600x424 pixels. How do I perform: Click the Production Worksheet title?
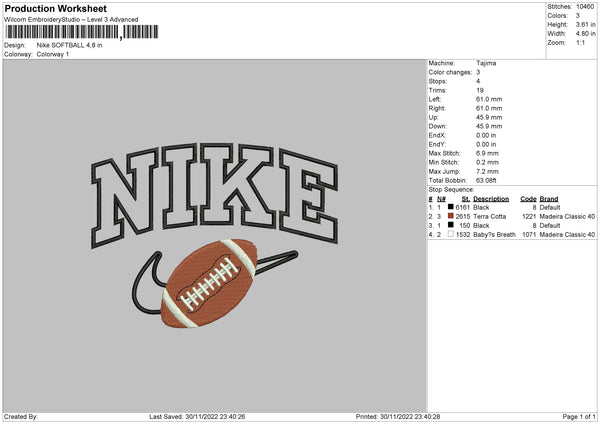(55, 8)
